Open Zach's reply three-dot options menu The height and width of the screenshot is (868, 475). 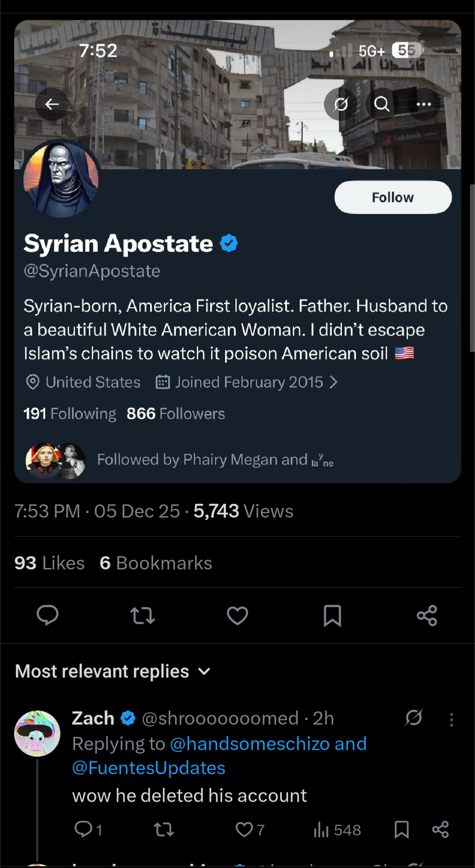pos(451,719)
